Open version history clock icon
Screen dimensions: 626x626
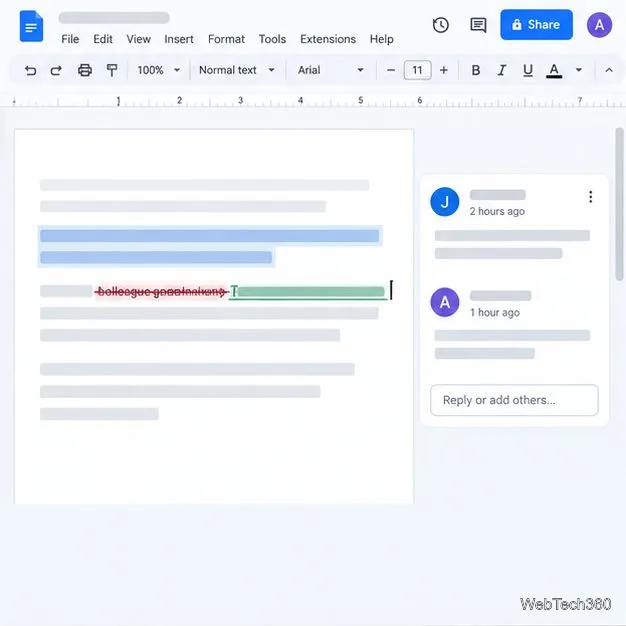(441, 25)
